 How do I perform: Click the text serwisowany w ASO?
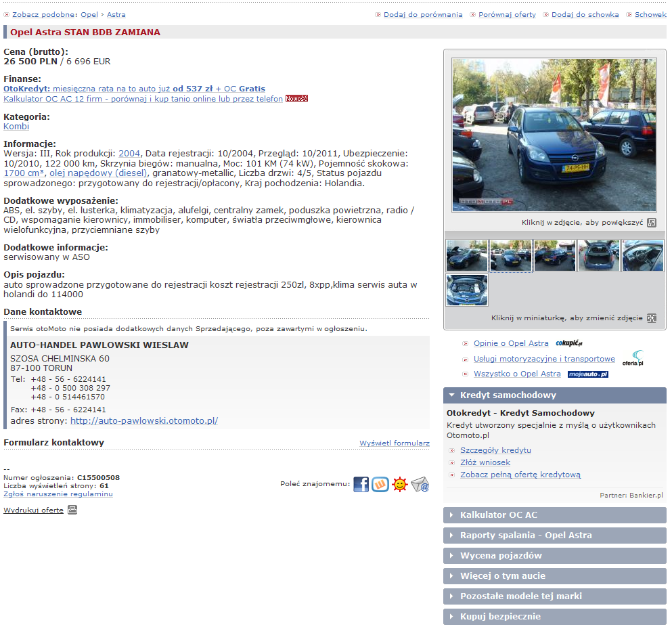pos(47,257)
